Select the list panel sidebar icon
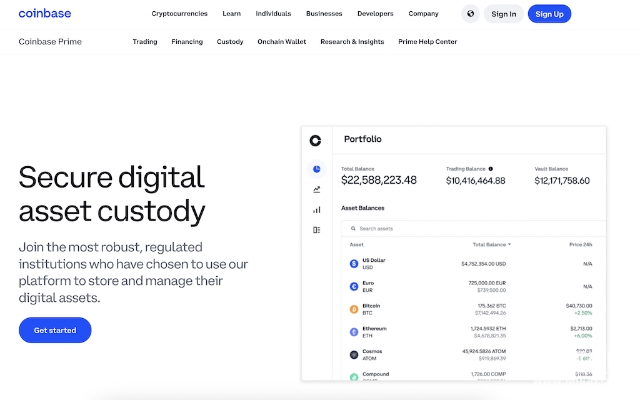Viewport: 640px width, 400px height. point(316,230)
